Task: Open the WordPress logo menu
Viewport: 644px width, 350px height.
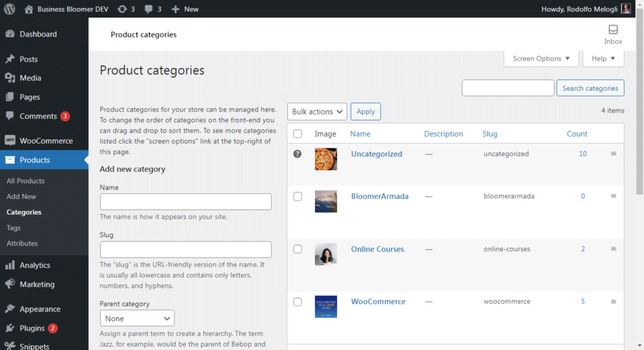Action: coord(9,9)
